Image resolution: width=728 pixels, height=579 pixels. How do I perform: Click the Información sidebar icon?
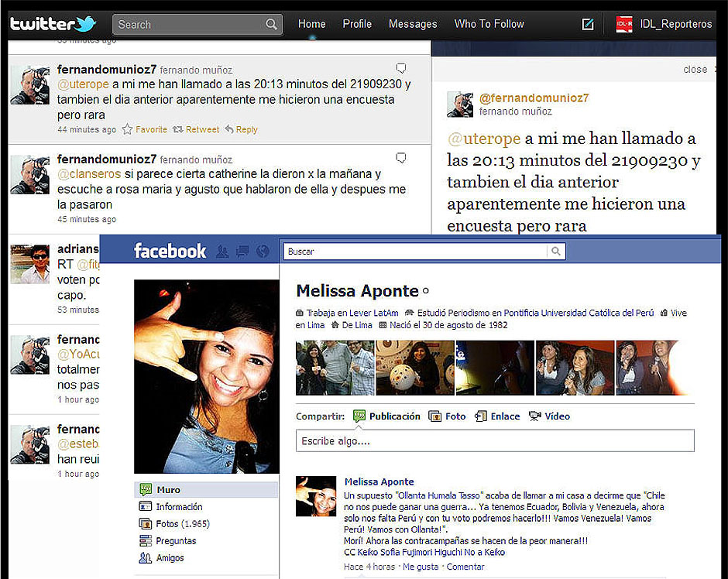[146, 506]
